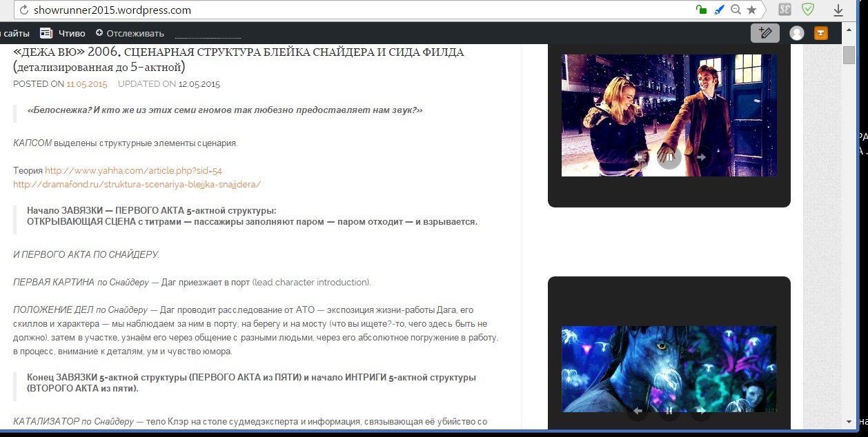Go to next slide in Doctor Who slideshow

(700, 157)
